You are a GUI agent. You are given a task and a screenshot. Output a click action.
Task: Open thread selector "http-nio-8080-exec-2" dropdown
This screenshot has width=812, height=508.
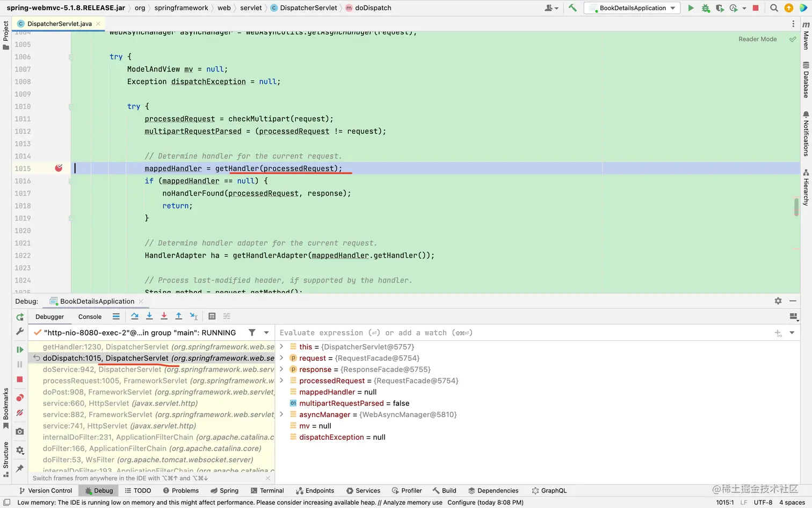(266, 333)
